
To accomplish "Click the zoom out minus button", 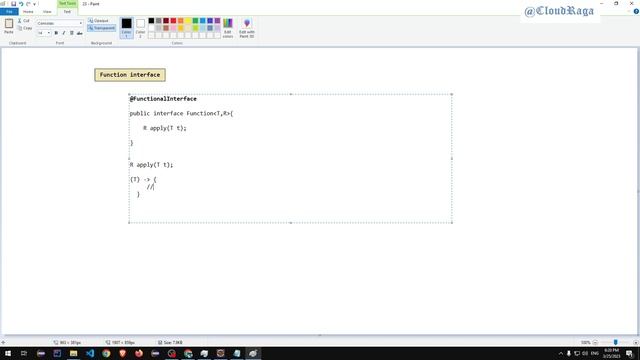I will pos(596,342).
